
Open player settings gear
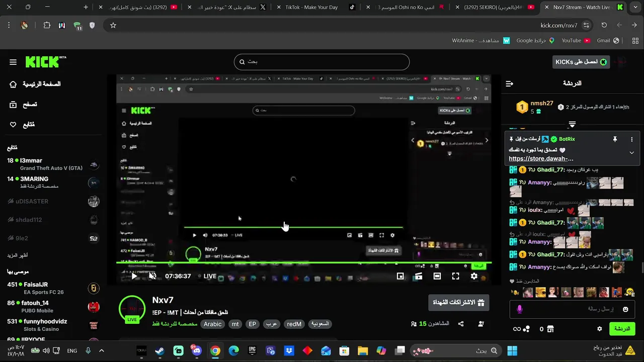click(474, 276)
